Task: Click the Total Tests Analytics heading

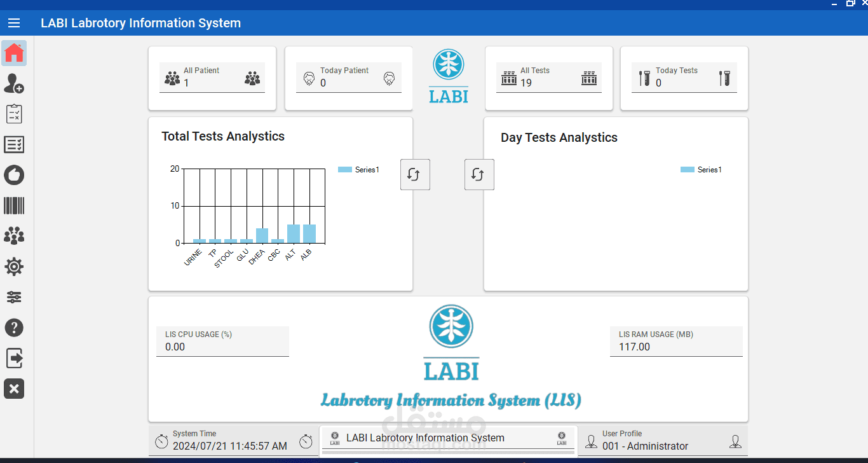Action: click(223, 136)
